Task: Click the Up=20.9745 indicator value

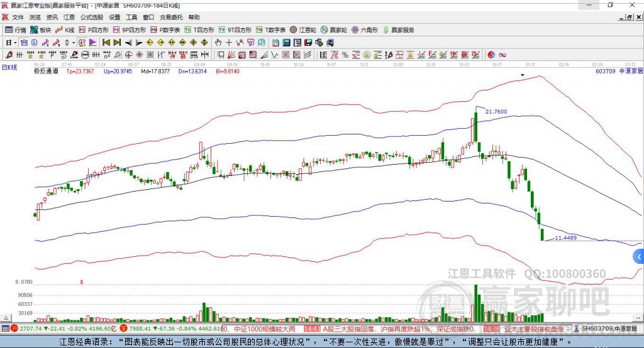Action: click(x=118, y=72)
